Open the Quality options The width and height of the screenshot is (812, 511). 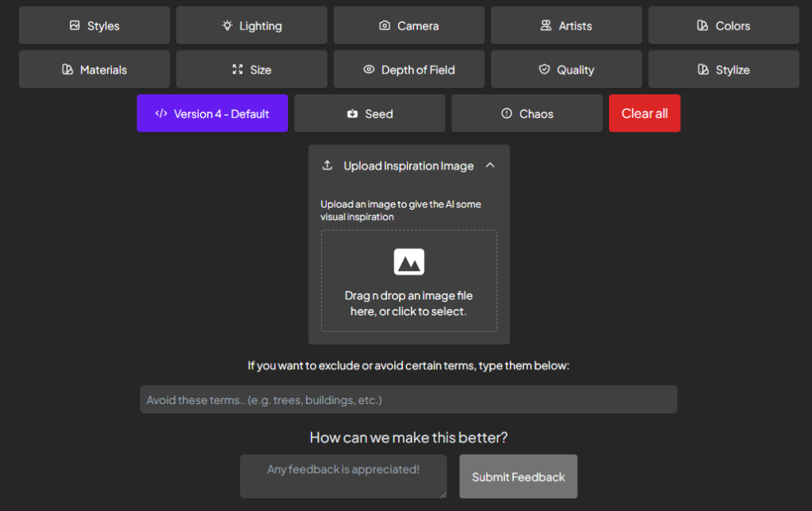(x=566, y=69)
